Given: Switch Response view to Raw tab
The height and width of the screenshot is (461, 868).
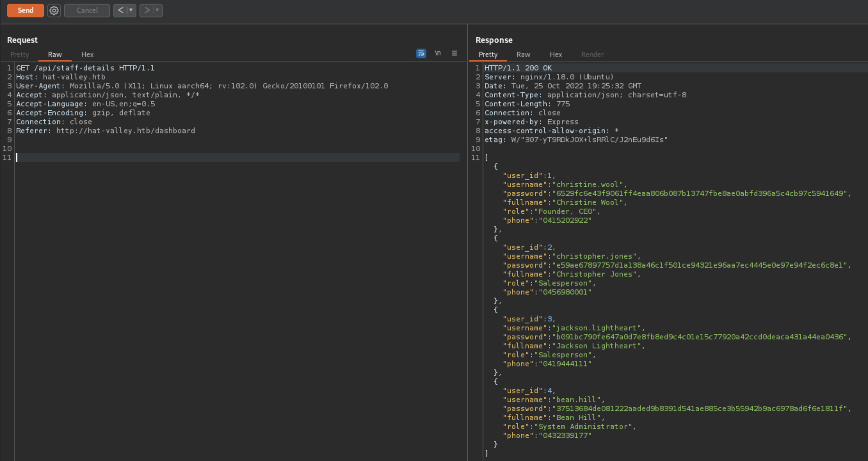Looking at the screenshot, I should click(523, 55).
